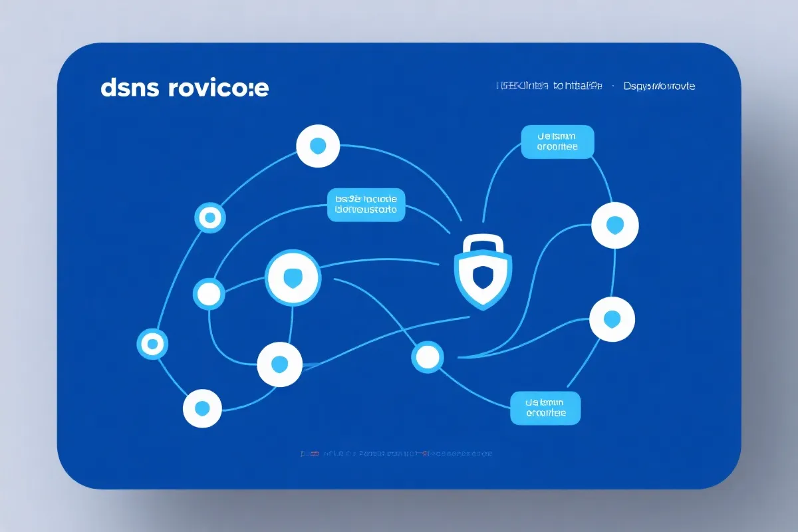
Task: Click the light blue label box in the middle
Action: [366, 204]
